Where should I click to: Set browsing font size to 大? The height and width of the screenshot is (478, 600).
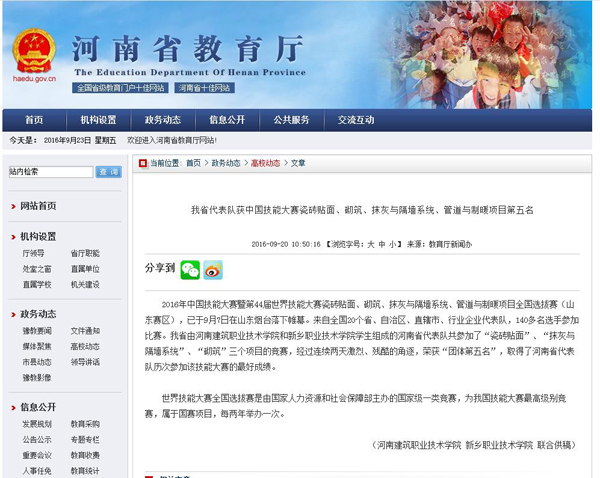pyautogui.click(x=369, y=244)
